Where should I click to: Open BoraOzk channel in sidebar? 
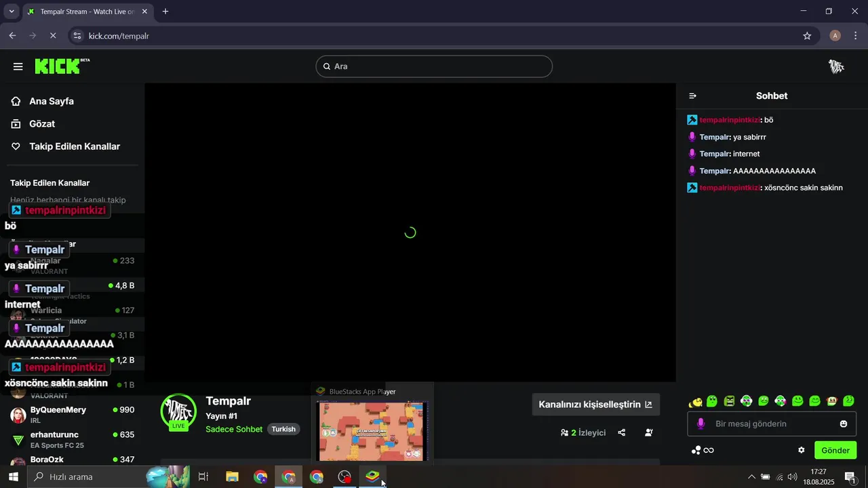coord(72,460)
